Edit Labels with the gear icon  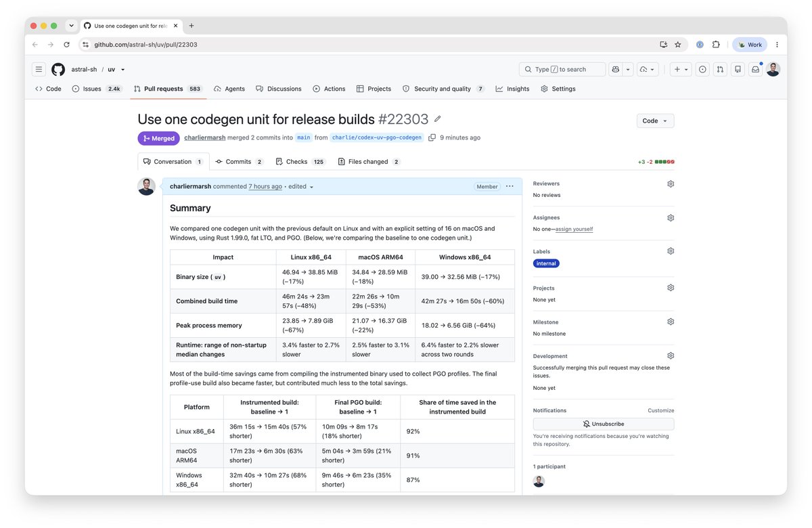click(671, 251)
